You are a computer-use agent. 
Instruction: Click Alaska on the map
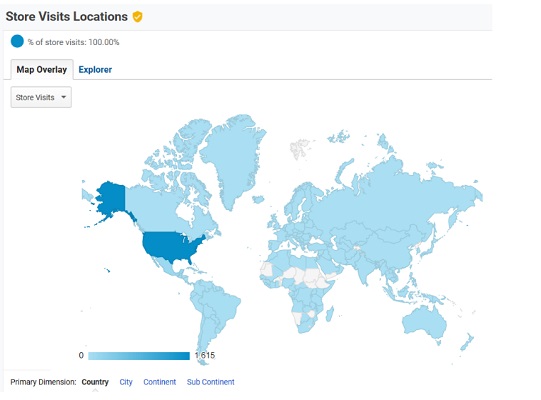pyautogui.click(x=110, y=198)
